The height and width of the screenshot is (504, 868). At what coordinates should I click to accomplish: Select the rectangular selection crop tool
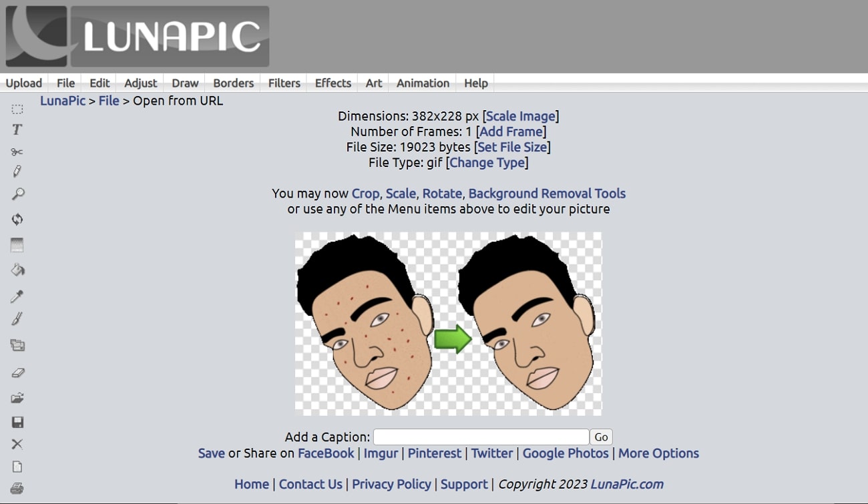point(17,109)
